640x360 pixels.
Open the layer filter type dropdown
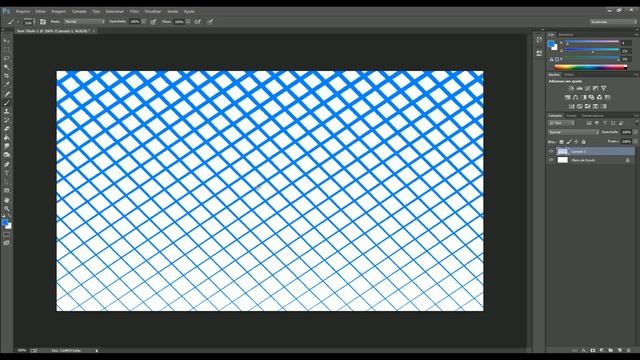(x=561, y=123)
